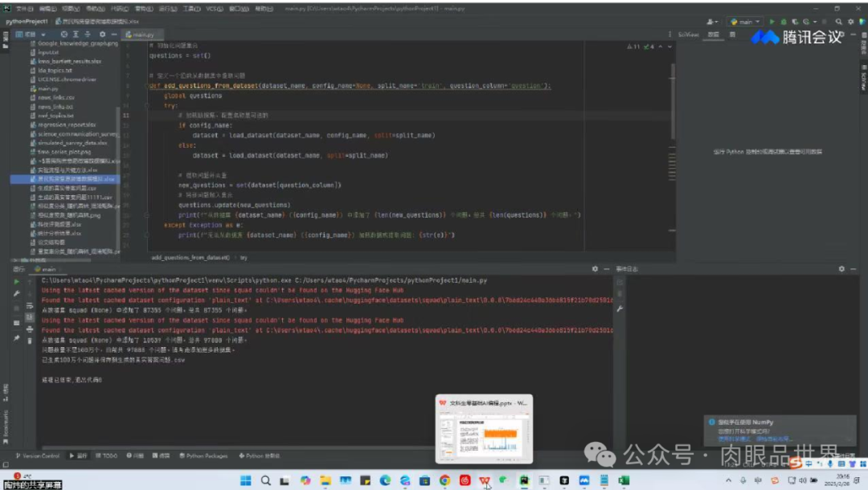Toggle soft-wrap in Run console
Screen dimensions: 868x490
click(30, 306)
